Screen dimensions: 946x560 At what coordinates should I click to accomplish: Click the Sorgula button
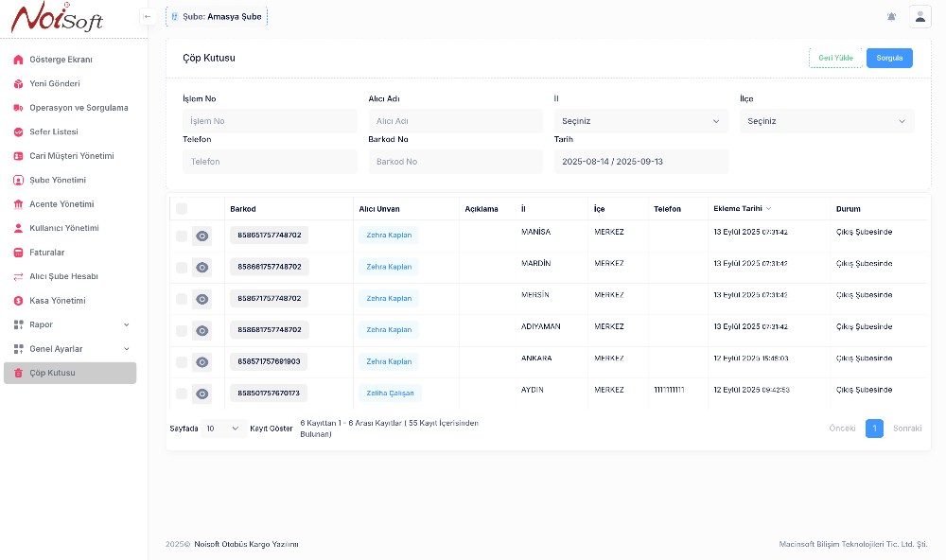(x=889, y=58)
